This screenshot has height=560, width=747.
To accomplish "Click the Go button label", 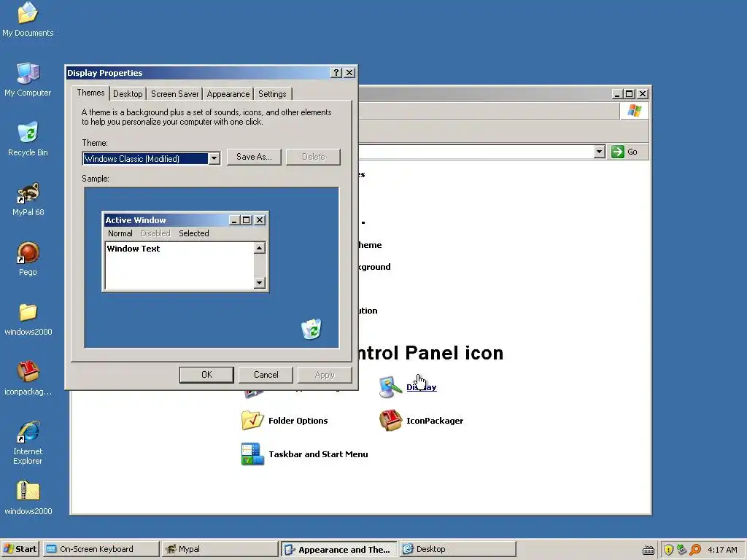I will [632, 152].
